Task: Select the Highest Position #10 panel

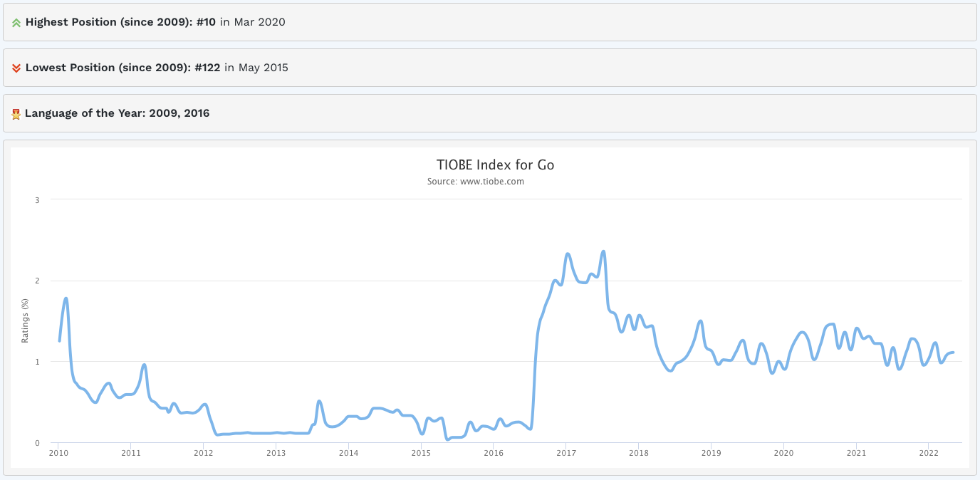Action: 490,22
